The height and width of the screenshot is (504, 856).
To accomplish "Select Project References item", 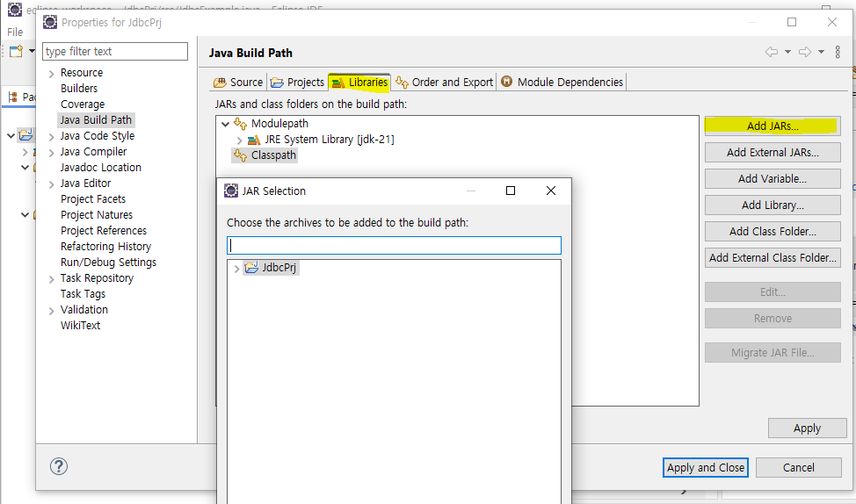I will (104, 231).
